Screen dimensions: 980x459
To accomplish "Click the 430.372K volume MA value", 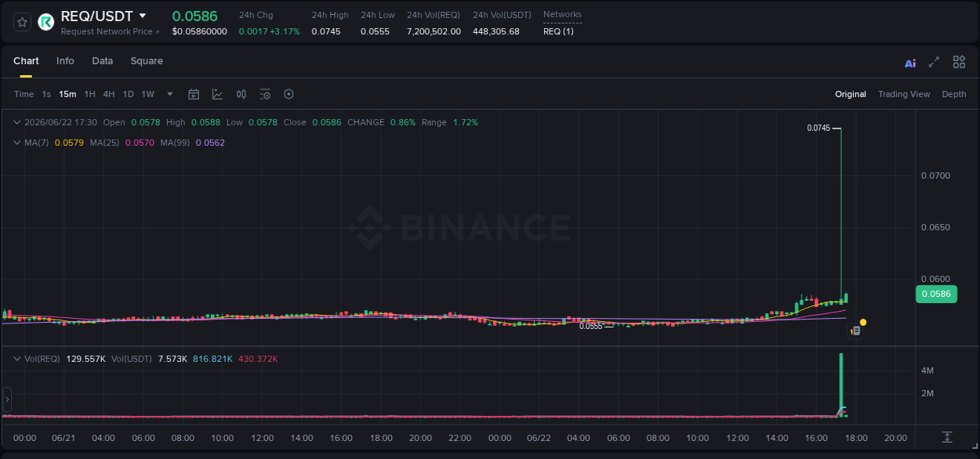I will [258, 359].
